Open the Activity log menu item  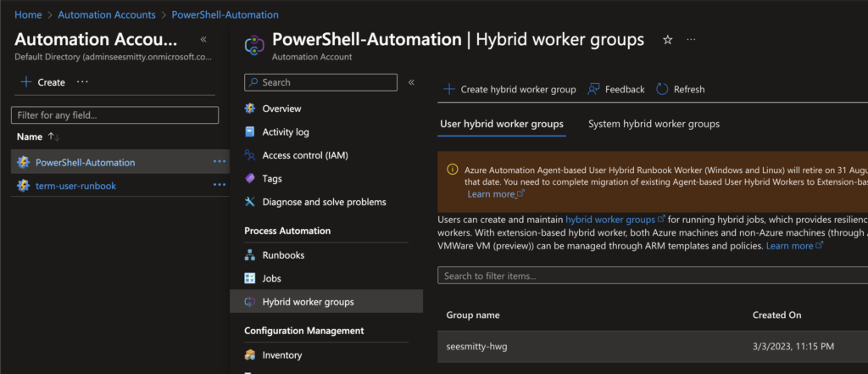point(286,131)
